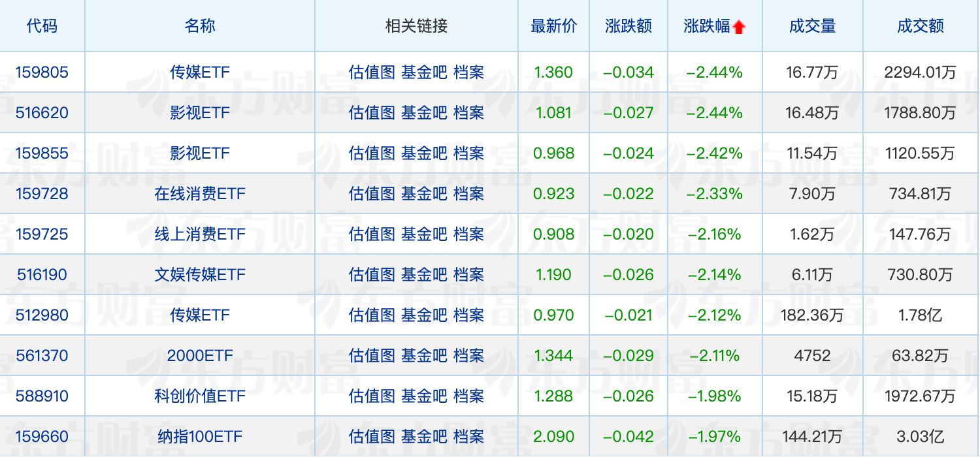Sort by 涨跌额 column header
The image size is (980, 457).
tap(629, 26)
